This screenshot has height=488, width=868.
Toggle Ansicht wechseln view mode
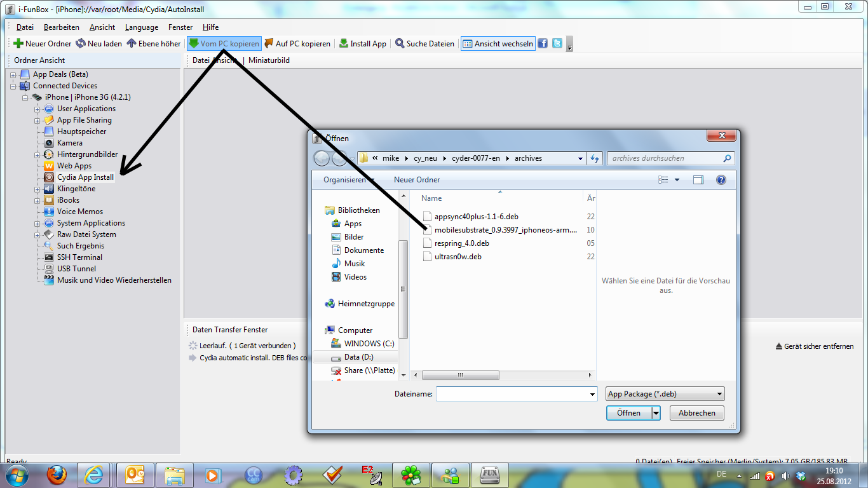coord(498,44)
